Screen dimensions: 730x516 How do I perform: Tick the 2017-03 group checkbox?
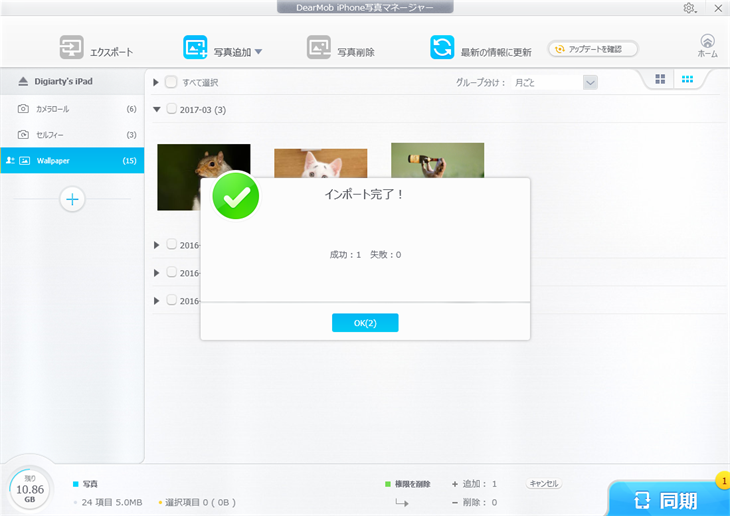click(171, 109)
